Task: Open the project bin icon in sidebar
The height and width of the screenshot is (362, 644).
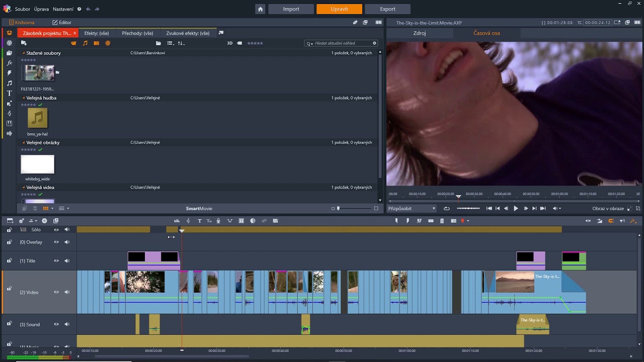Action: [x=9, y=33]
